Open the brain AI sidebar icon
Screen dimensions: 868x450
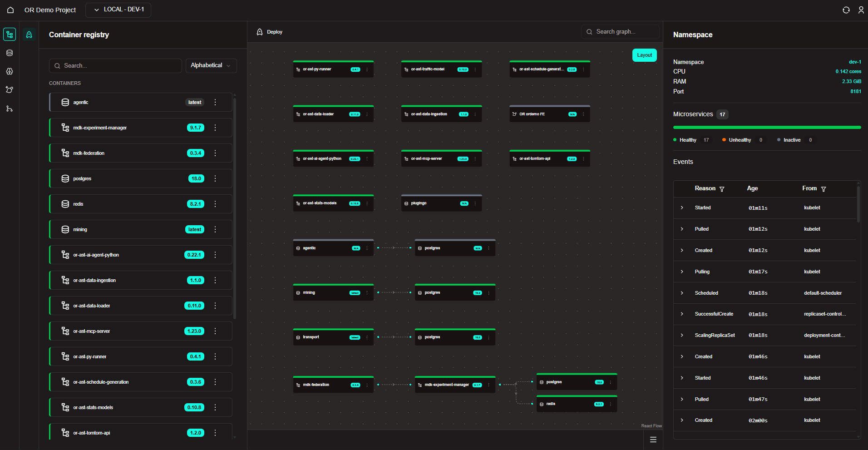[10, 71]
